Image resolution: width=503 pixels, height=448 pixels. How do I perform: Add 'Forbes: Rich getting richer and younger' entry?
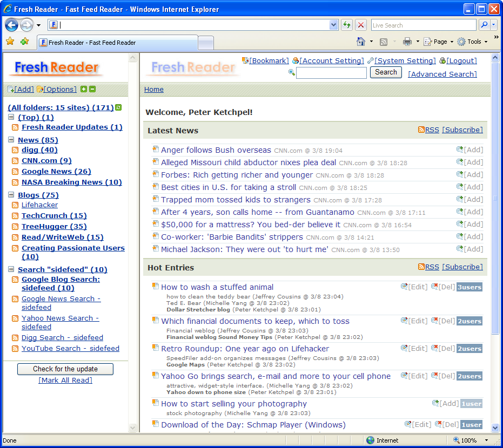(473, 175)
